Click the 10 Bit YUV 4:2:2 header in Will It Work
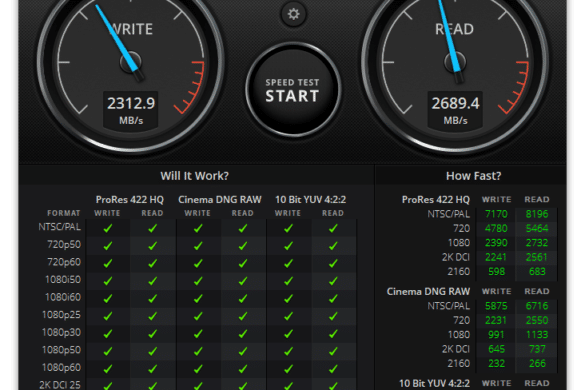 pos(310,200)
